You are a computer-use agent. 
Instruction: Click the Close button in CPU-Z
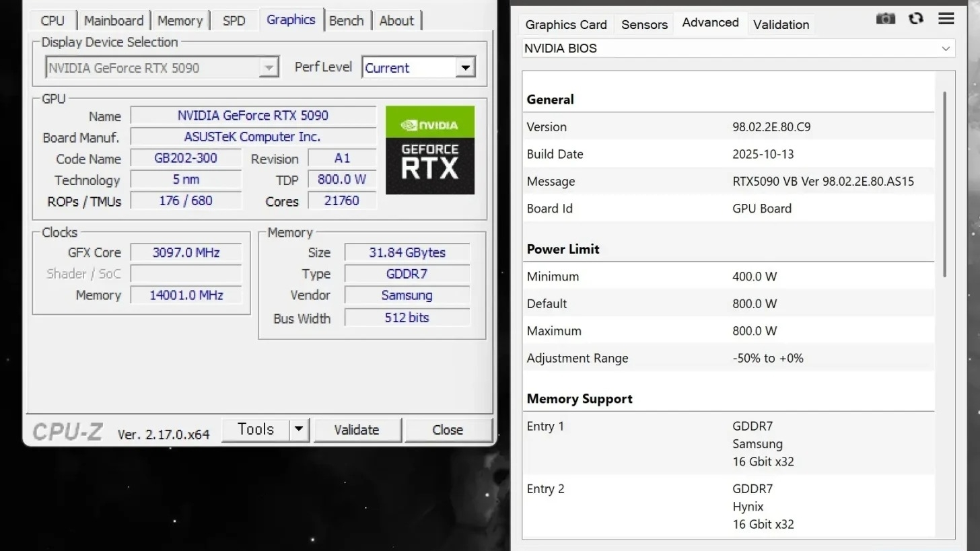coord(448,430)
